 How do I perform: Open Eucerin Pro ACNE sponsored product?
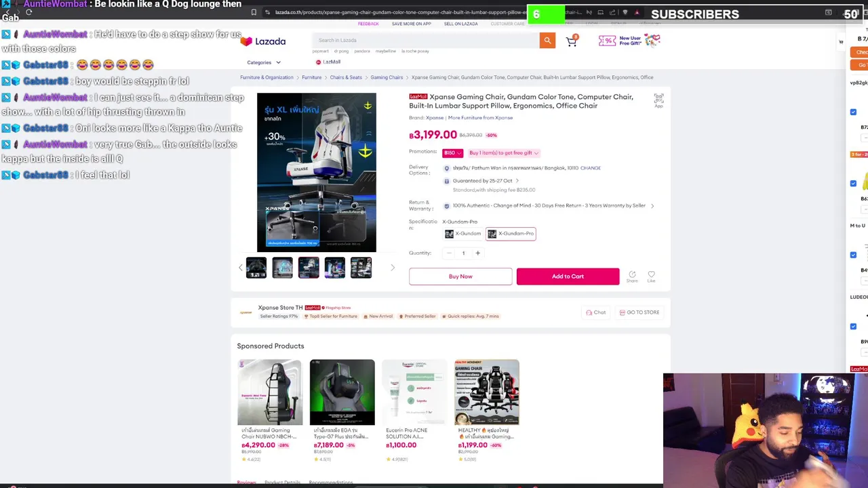click(x=414, y=411)
